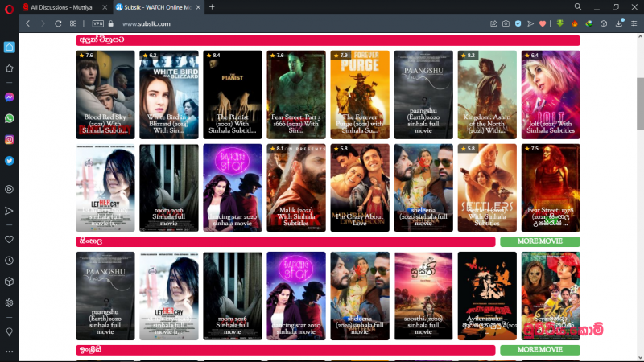Click the search tabs magnifier icon
The width and height of the screenshot is (644, 362).
(x=578, y=7)
